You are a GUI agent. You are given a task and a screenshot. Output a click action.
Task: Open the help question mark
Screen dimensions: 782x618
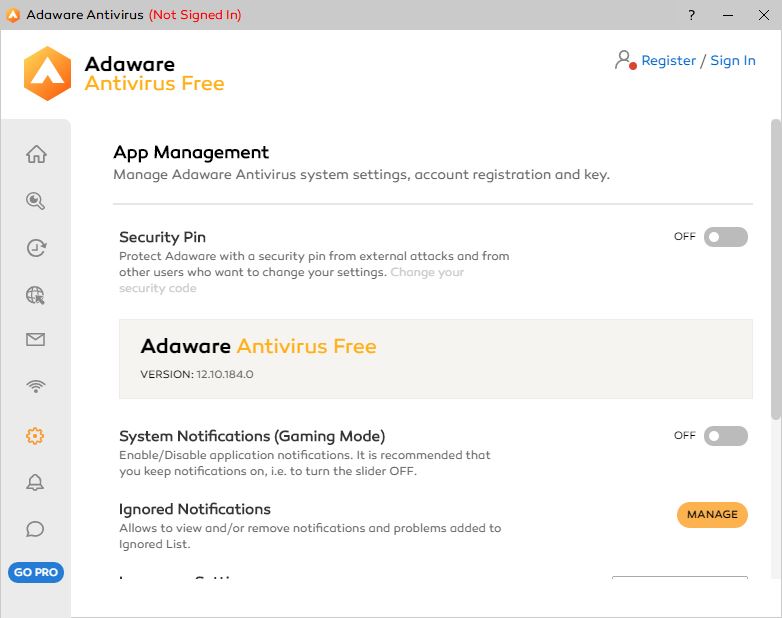[x=691, y=15]
